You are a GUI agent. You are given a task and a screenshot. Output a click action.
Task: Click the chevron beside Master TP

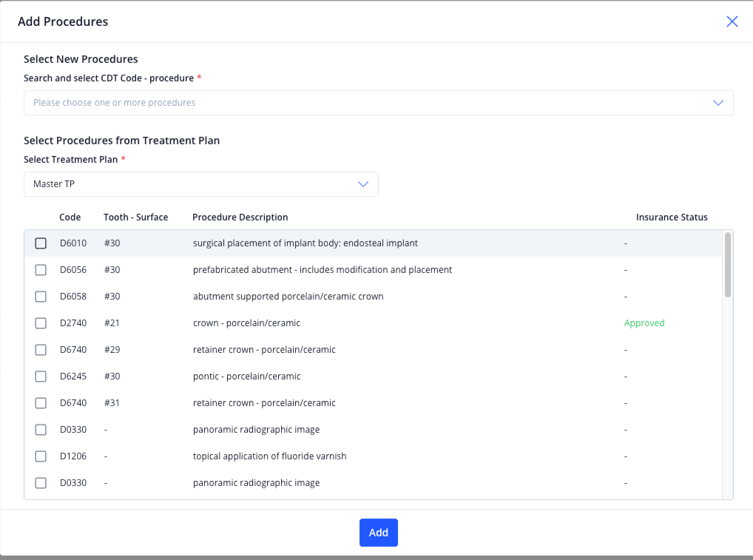click(x=363, y=184)
